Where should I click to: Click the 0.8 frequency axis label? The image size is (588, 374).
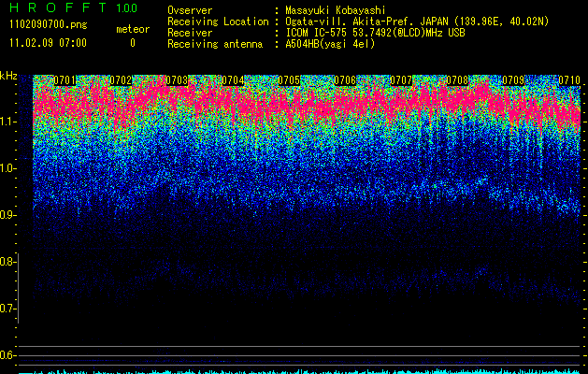pyautogui.click(x=8, y=262)
